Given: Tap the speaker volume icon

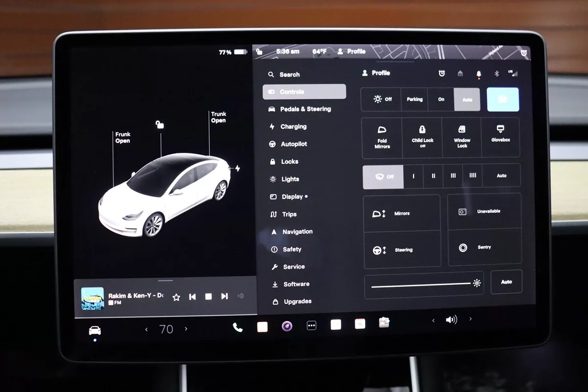Looking at the screenshot, I should pos(451,320).
